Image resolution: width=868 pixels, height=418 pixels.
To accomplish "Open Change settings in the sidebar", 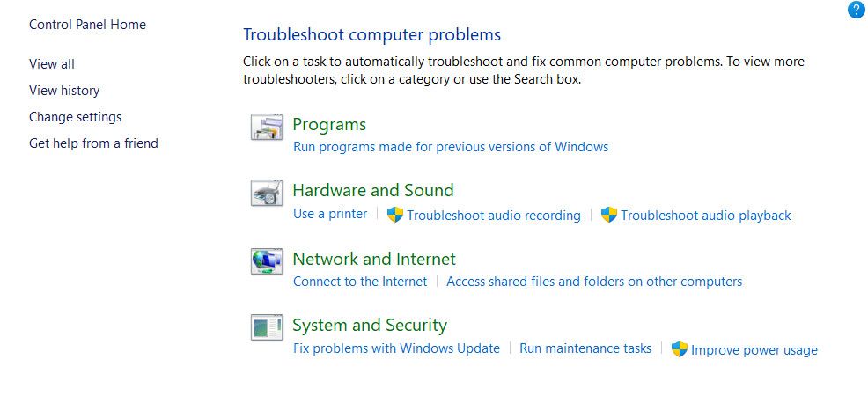I will pyautogui.click(x=76, y=117).
